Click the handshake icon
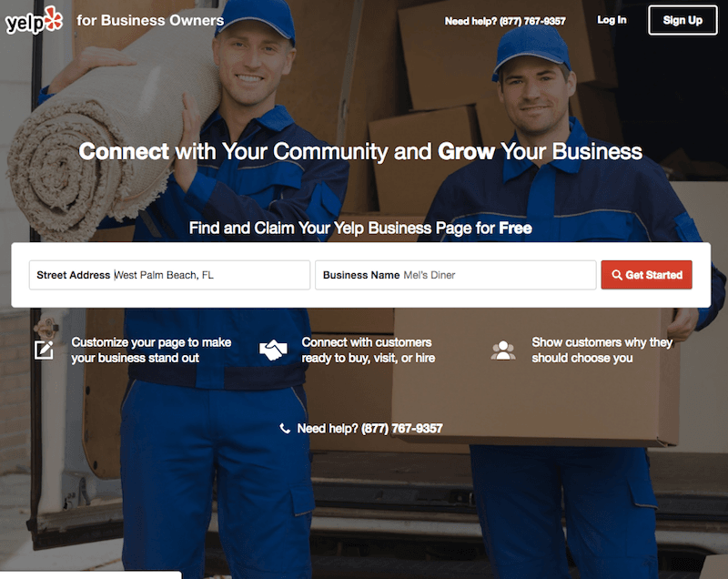This screenshot has height=579, width=728. [273, 350]
